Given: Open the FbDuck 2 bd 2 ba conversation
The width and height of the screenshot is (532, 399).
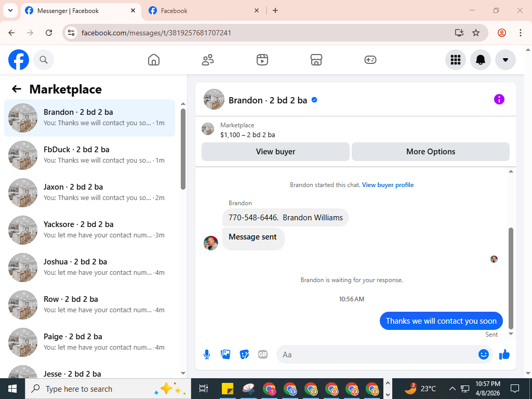Looking at the screenshot, I should [x=89, y=155].
